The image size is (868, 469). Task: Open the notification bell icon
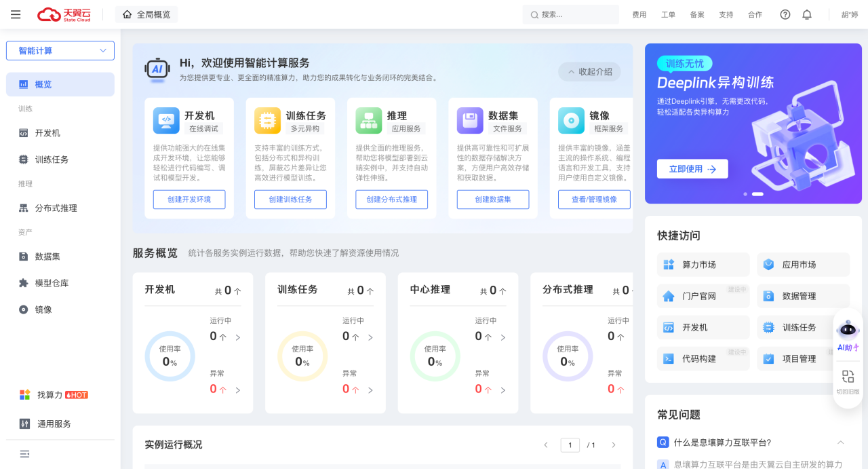(807, 14)
